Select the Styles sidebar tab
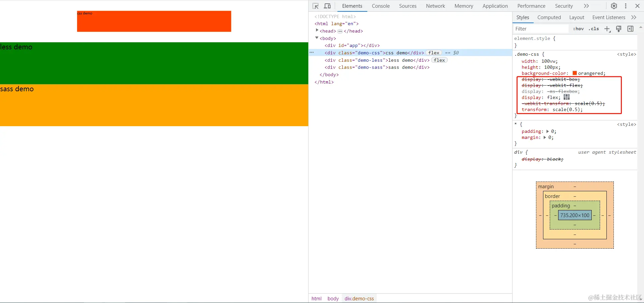This screenshot has height=303, width=644. [x=523, y=17]
